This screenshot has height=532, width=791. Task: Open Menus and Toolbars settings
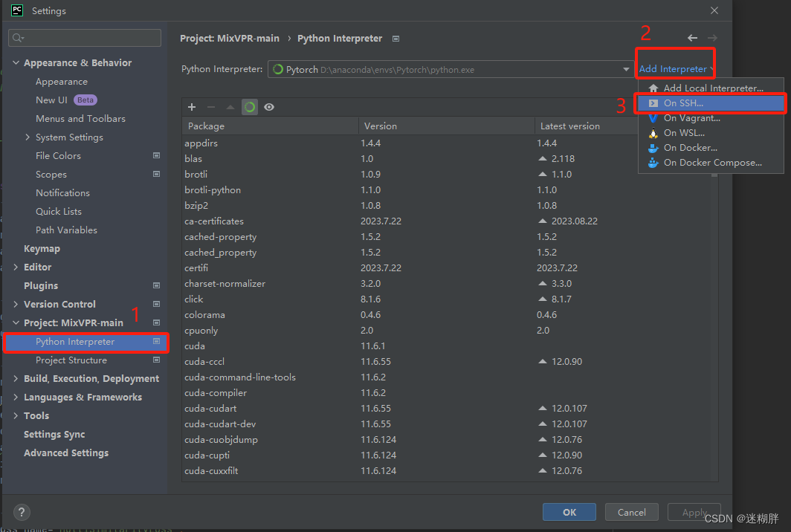81,118
